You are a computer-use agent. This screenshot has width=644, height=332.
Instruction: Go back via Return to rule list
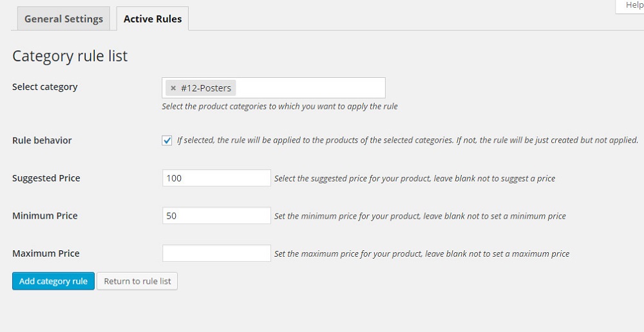pos(137,281)
